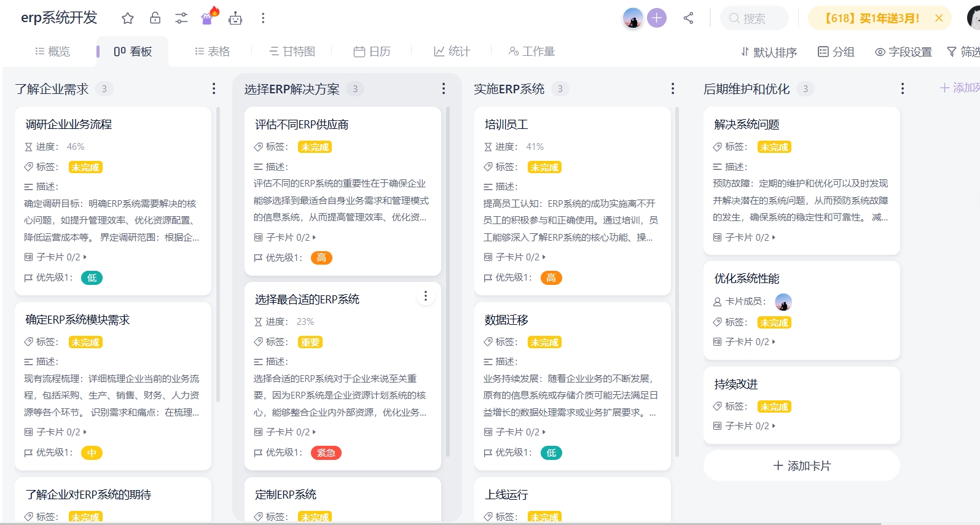Switch to the 概览 tab
Screen dimensions: 980x525
(53, 52)
